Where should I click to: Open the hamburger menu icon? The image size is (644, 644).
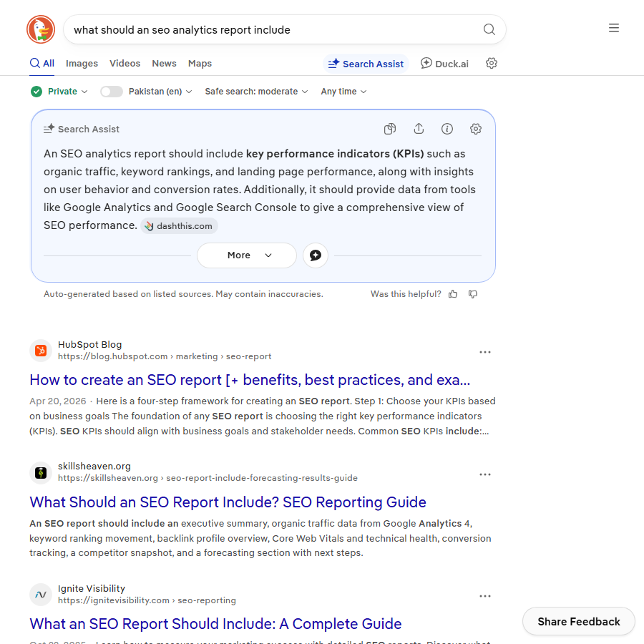point(614,28)
